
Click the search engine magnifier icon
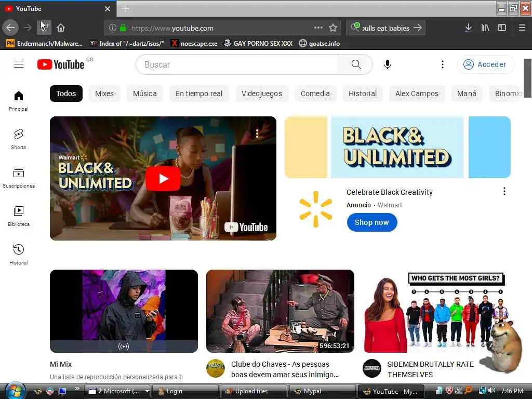pos(355,27)
